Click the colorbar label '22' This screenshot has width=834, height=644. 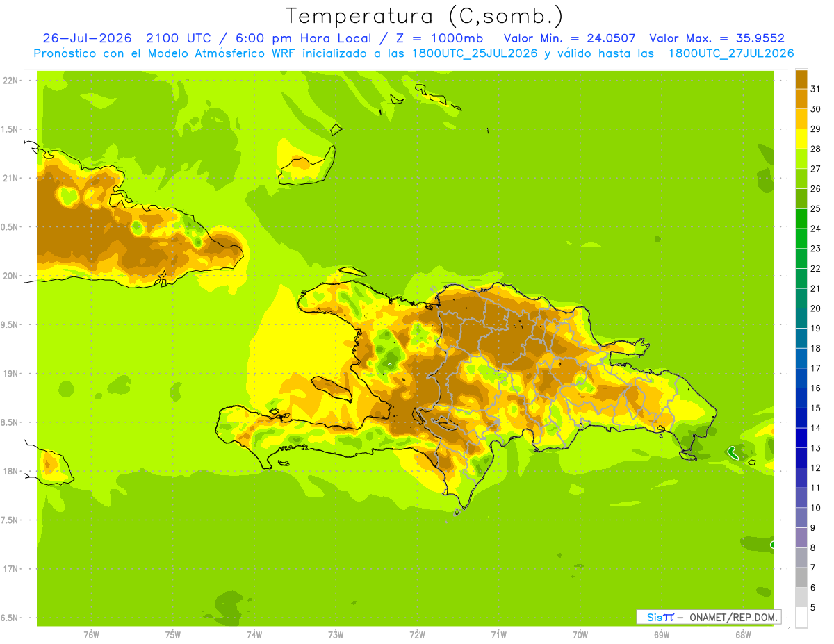tap(815, 268)
